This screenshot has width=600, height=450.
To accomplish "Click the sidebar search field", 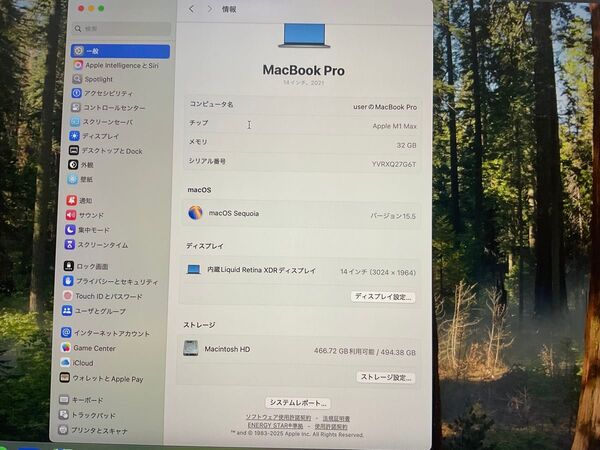I will point(121,29).
